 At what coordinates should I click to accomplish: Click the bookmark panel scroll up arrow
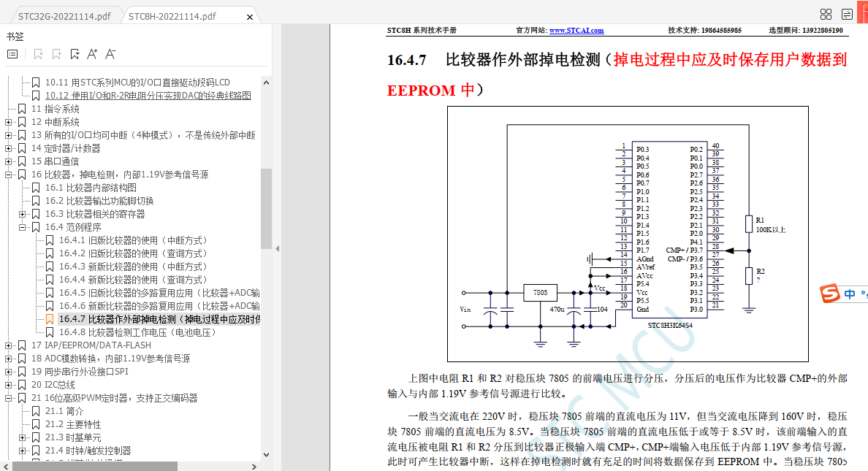(x=266, y=83)
